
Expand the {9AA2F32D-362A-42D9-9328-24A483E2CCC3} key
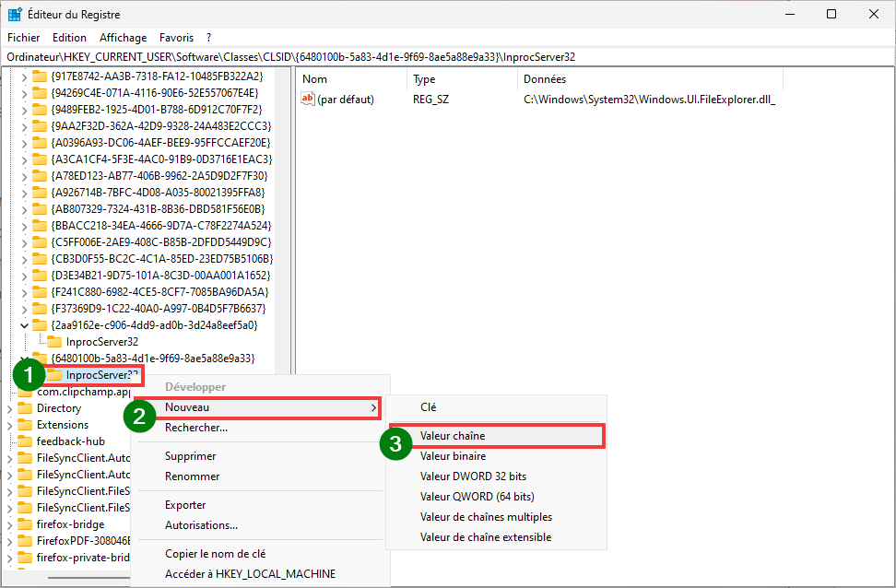coord(24,126)
